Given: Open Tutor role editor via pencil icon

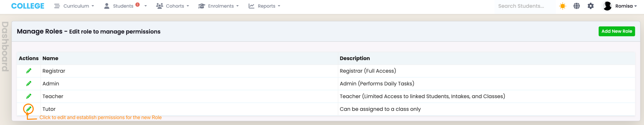Looking at the screenshot, I should point(29,109).
